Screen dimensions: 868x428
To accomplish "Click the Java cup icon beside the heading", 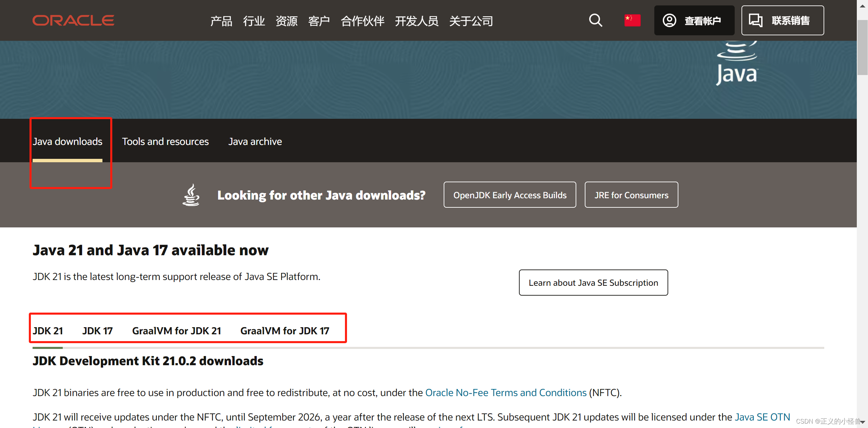I will (191, 195).
